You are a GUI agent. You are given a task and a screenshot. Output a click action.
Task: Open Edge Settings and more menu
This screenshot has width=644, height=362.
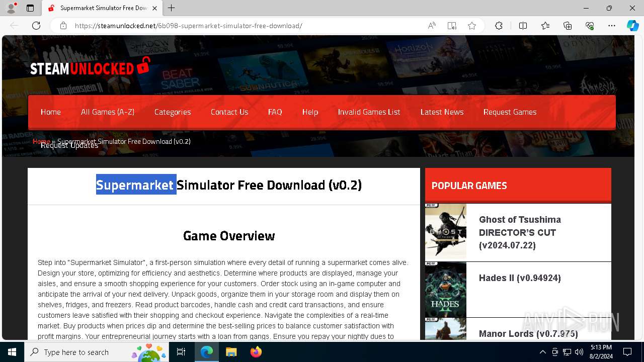tap(612, 26)
